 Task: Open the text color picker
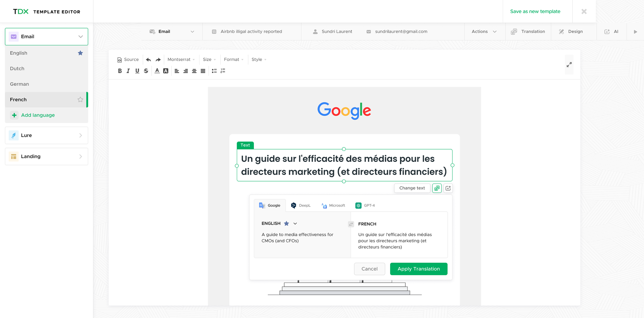(157, 71)
